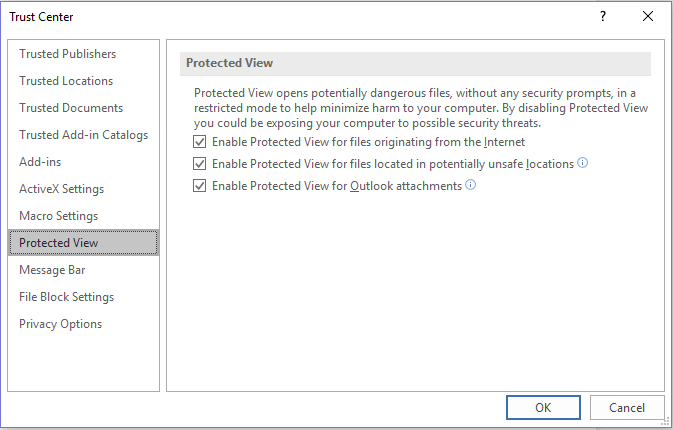The height and width of the screenshot is (430, 673).
Task: Open the Trusted Publishers section
Action: [67, 54]
